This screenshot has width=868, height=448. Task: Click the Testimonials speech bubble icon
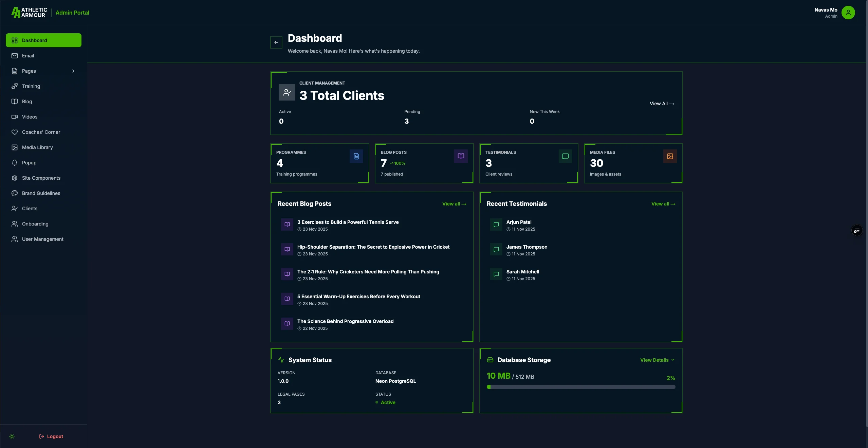(x=565, y=156)
